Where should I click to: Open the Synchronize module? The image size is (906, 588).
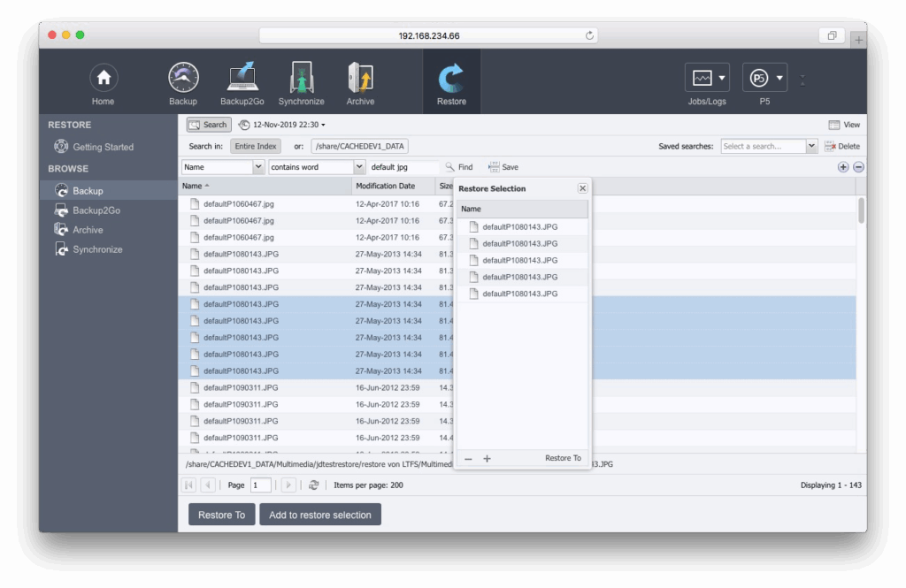(301, 79)
